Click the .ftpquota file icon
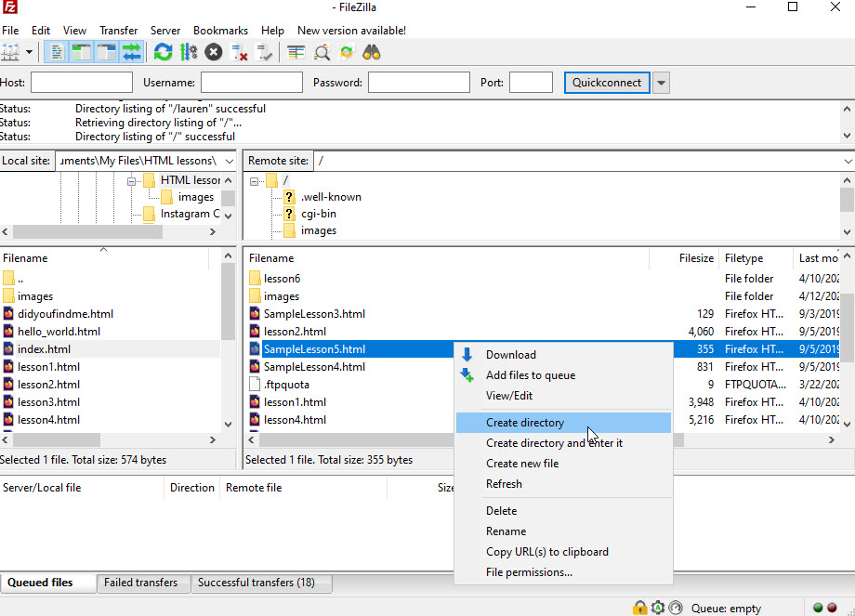 click(255, 385)
